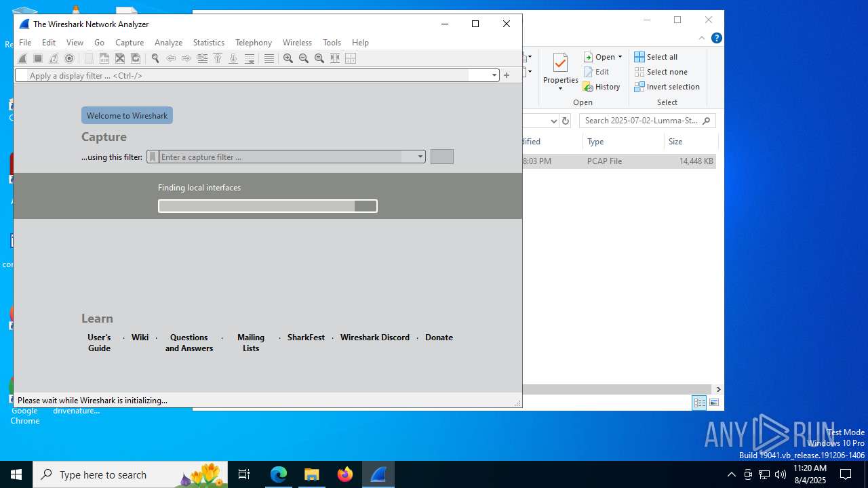The height and width of the screenshot is (488, 868).
Task: Open Wireshark Discord link
Action: tap(375, 337)
